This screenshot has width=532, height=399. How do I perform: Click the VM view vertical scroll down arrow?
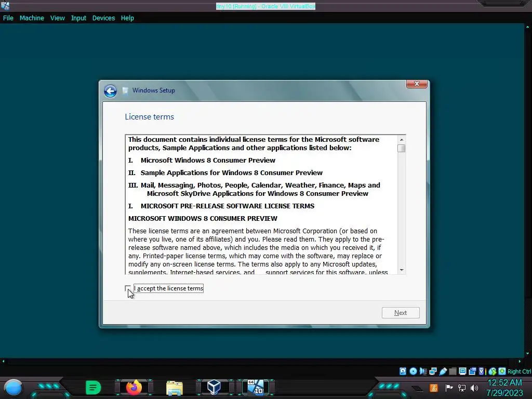pyautogui.click(x=528, y=353)
